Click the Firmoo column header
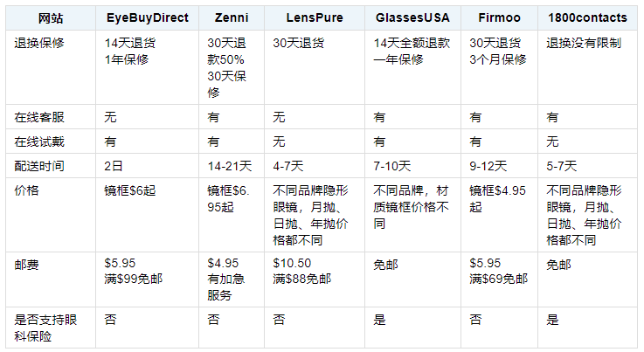The width and height of the screenshot is (644, 352). click(x=501, y=17)
